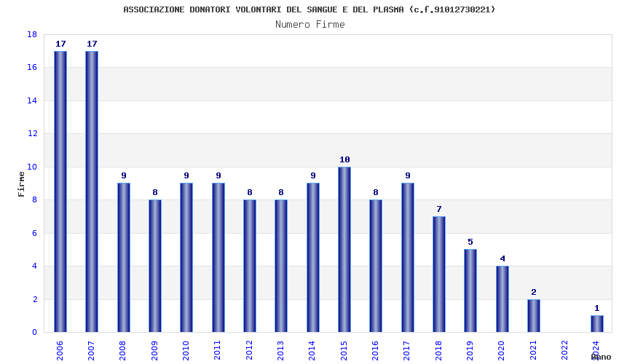619x364 pixels.
Task: Click the value label 10 above 2015
Action: (x=344, y=159)
